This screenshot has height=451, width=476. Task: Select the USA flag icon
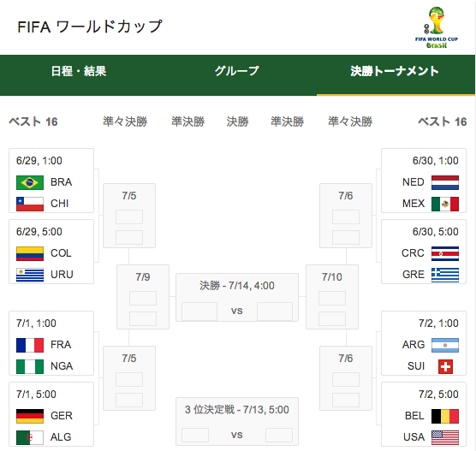pyautogui.click(x=445, y=437)
